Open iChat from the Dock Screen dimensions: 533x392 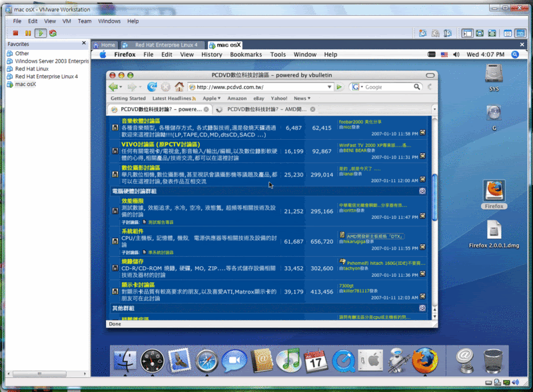click(235, 360)
